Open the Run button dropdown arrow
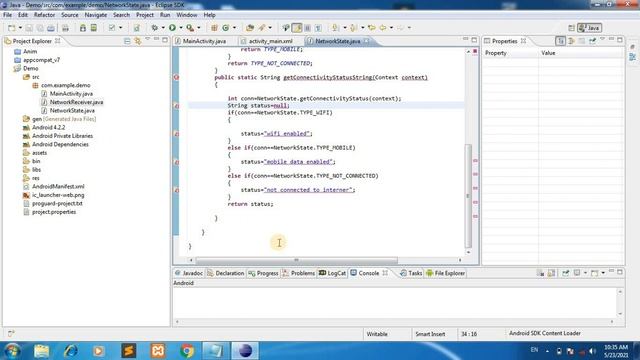The height and width of the screenshot is (360, 640). click(181, 28)
